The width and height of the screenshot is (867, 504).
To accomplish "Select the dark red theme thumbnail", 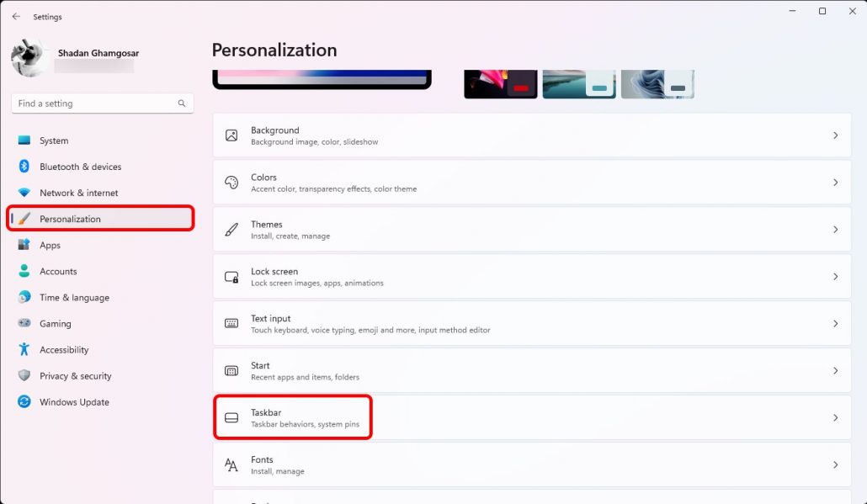I will pyautogui.click(x=500, y=84).
